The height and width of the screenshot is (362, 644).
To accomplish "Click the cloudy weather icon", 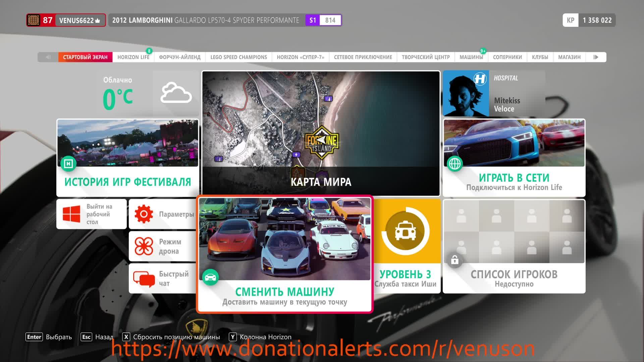I will [176, 93].
